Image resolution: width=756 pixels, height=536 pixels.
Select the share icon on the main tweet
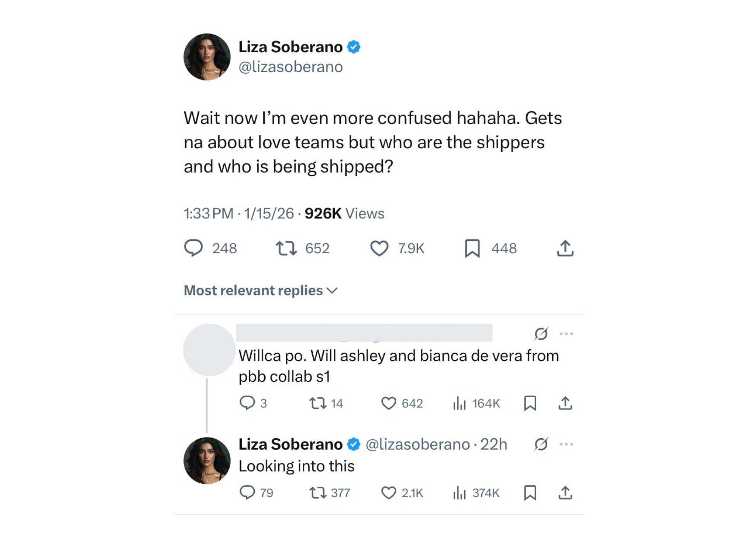pyautogui.click(x=565, y=248)
